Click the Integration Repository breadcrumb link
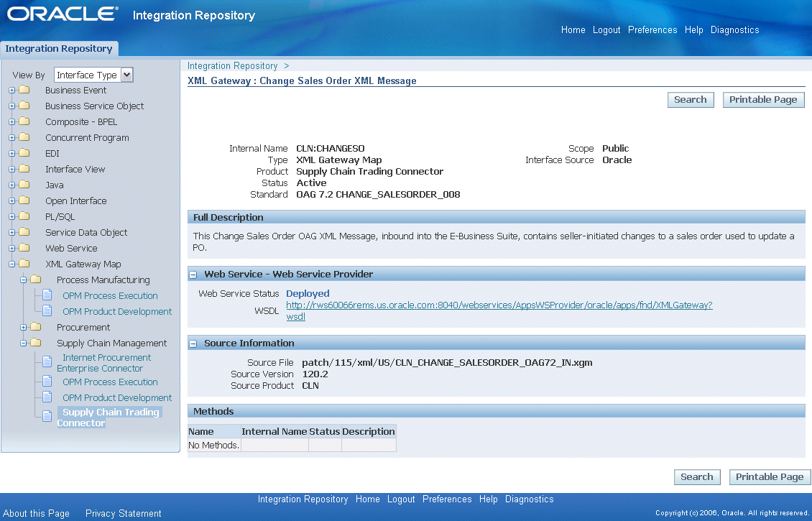 click(233, 66)
